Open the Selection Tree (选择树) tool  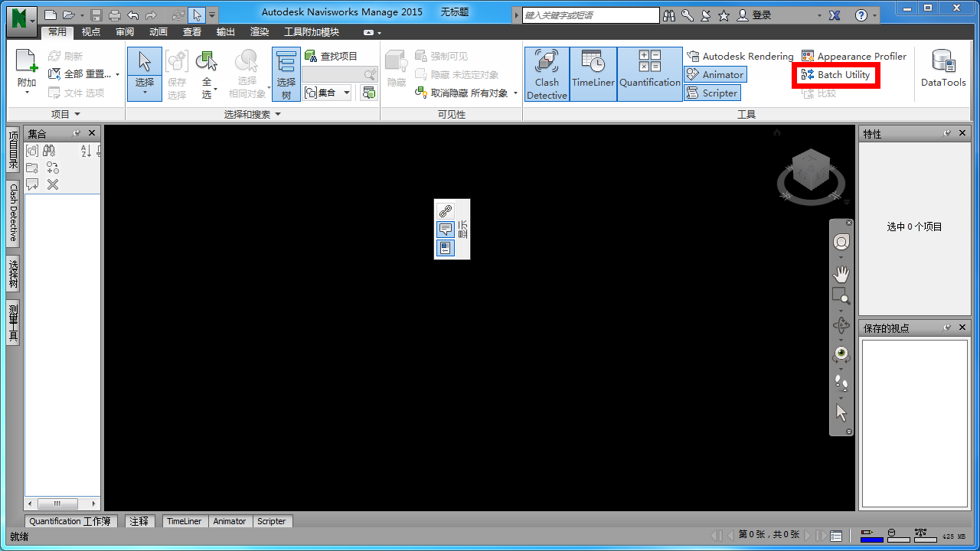[x=286, y=74]
